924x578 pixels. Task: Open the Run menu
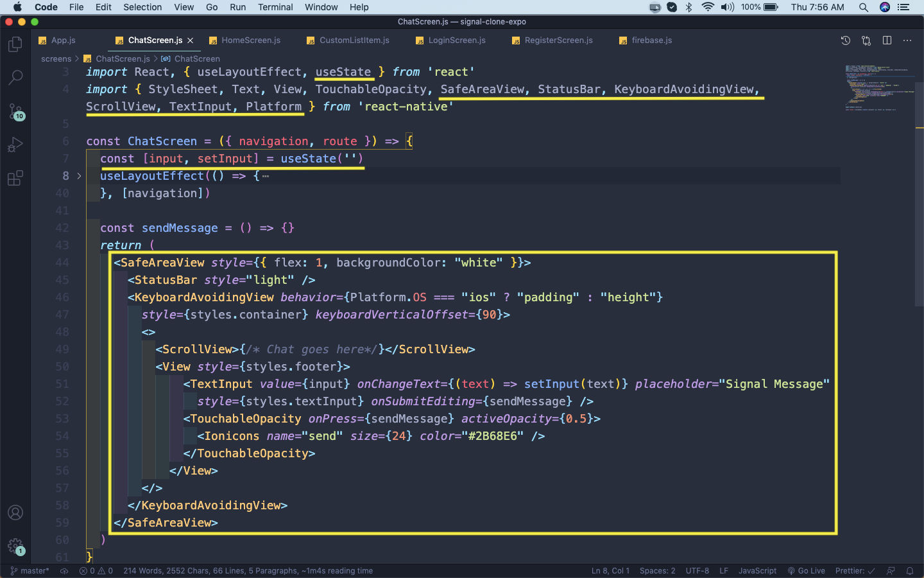237,7
